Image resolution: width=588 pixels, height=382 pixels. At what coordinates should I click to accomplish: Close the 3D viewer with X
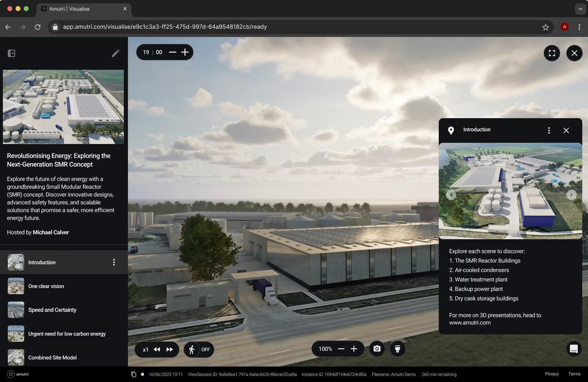point(574,53)
